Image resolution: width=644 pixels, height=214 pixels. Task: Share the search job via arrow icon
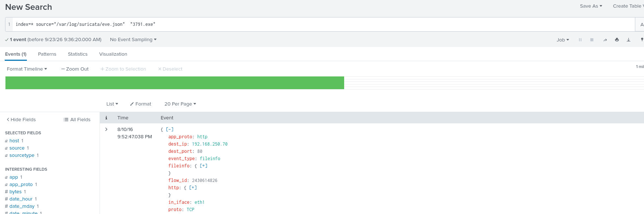605,40
